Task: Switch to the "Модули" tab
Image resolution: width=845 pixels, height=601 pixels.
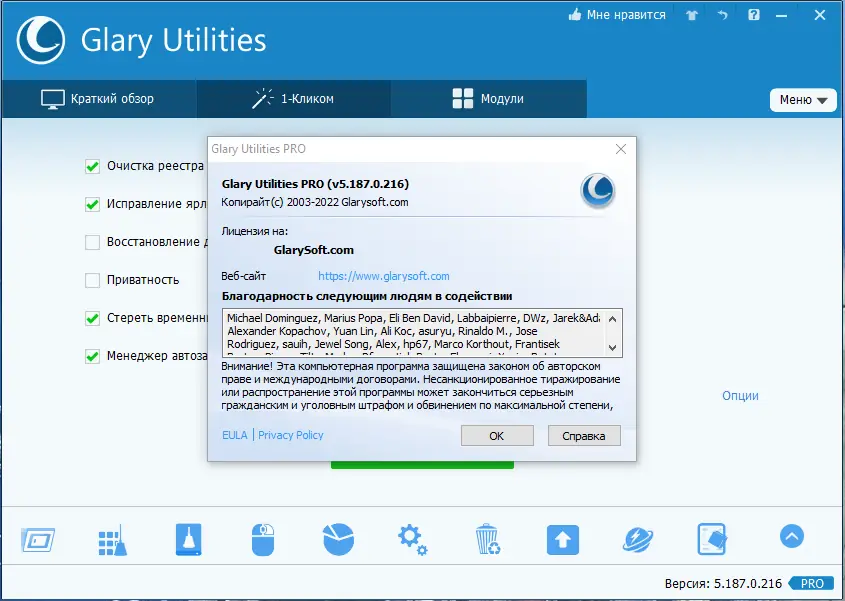Action: [489, 99]
